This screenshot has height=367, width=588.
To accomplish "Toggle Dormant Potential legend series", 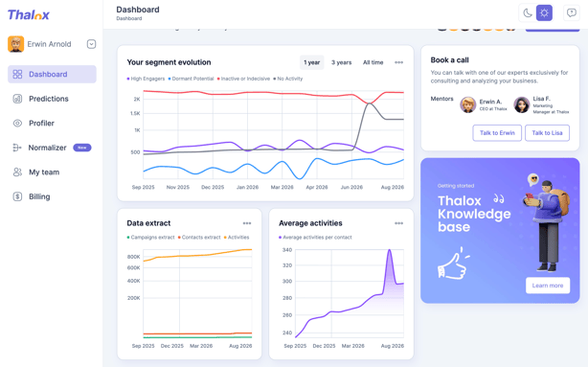I will 191,79.
